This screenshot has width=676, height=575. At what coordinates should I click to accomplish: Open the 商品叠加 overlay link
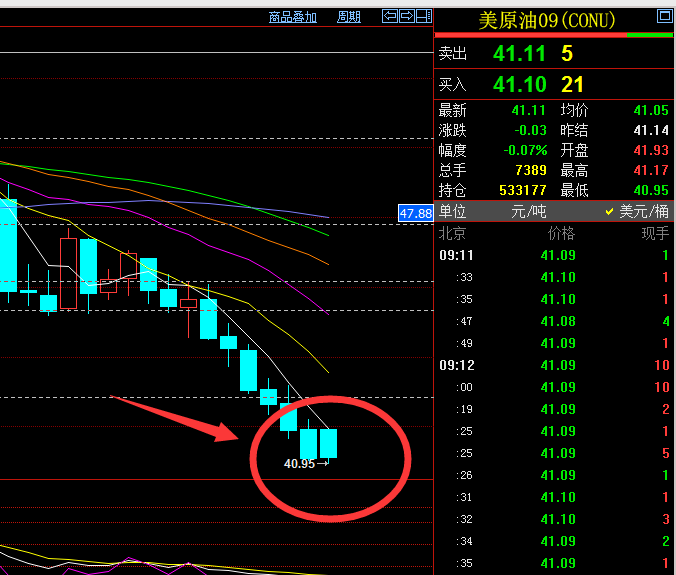tap(293, 17)
